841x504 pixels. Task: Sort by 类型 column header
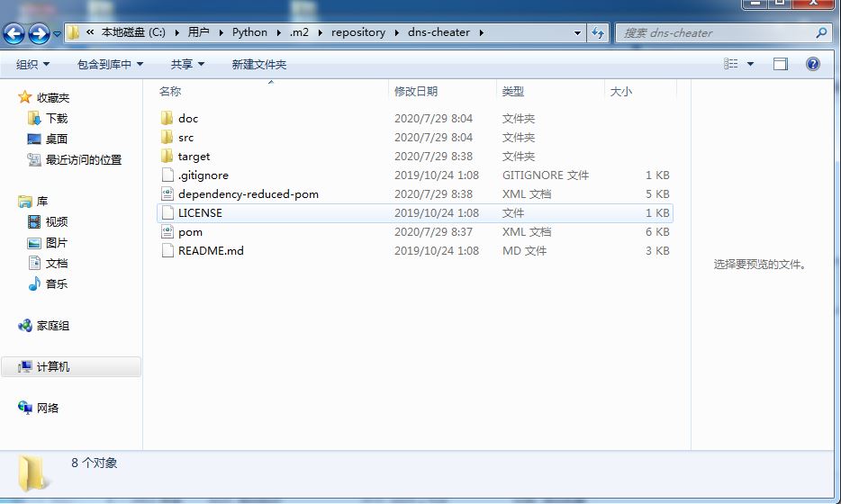coord(512,92)
